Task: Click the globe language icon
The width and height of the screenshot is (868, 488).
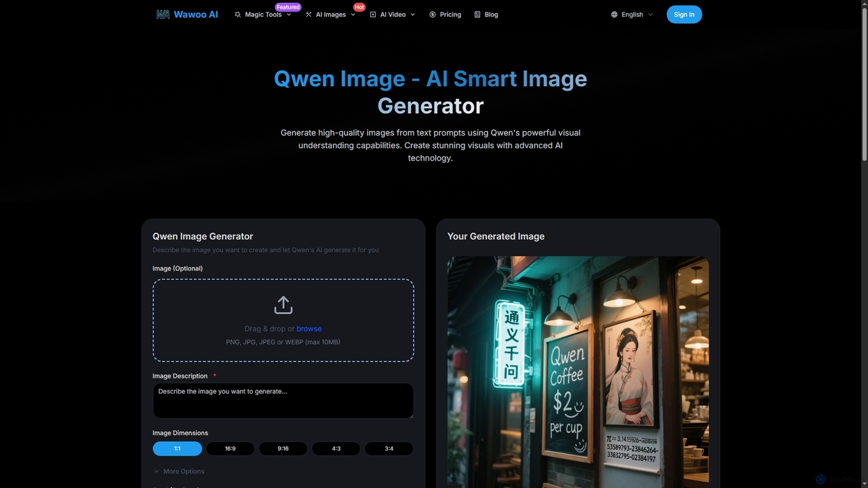Action: coord(614,14)
